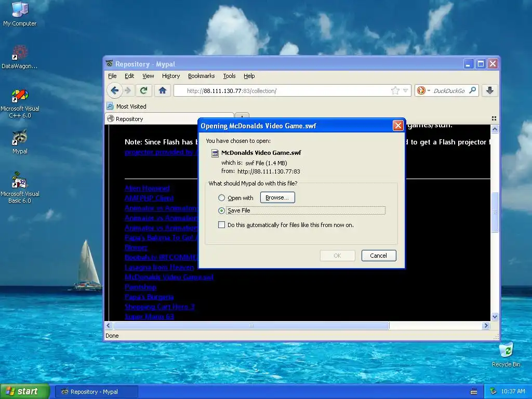Click the scroll up arrow on page
This screenshot has width=532, height=399.
(495, 129)
